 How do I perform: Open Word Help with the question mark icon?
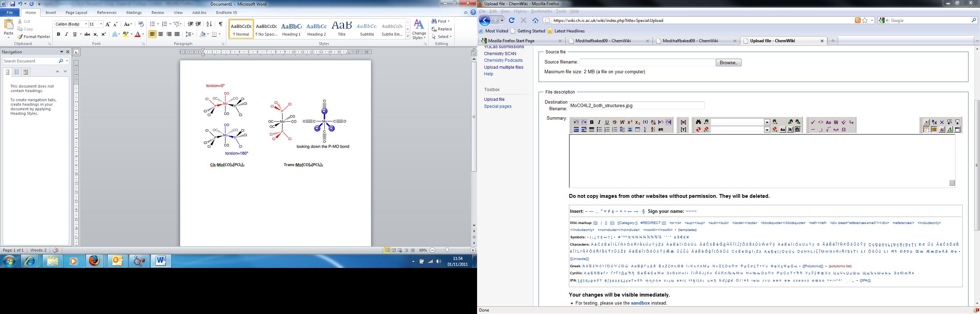(473, 13)
